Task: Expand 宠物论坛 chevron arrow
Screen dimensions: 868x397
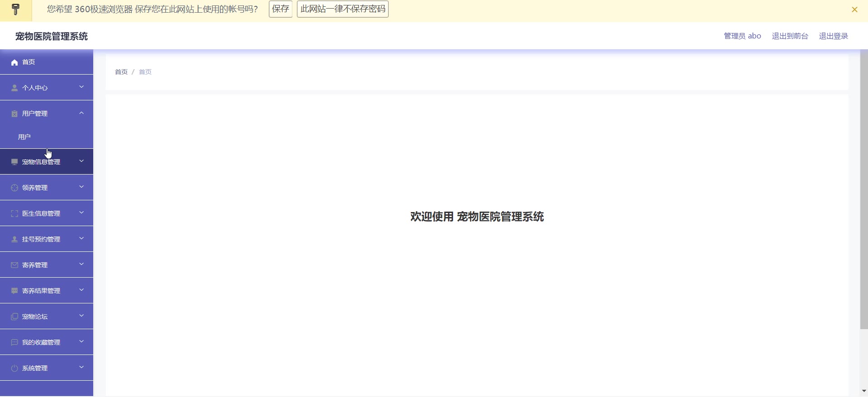Action: pos(81,316)
